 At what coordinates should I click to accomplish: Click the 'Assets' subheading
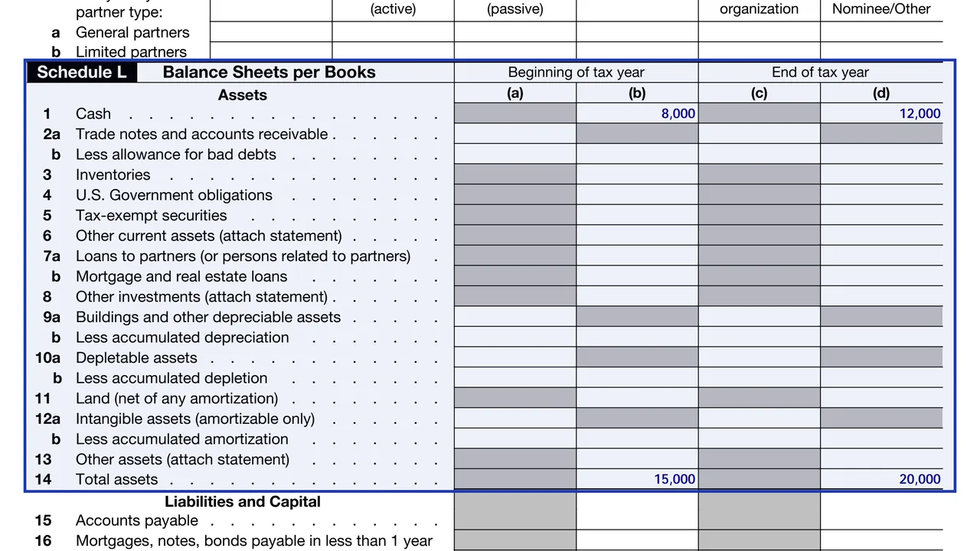(x=243, y=95)
